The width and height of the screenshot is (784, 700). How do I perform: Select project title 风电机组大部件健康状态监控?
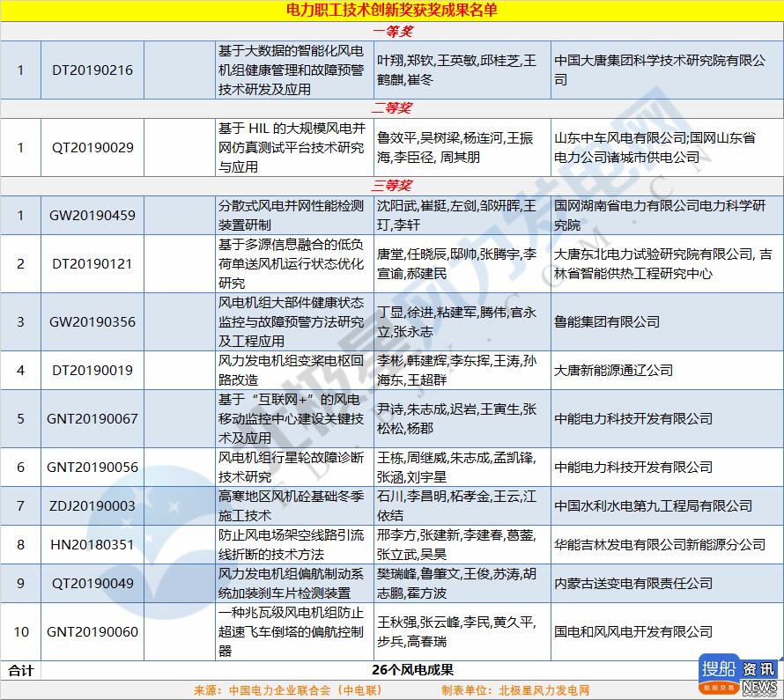pyautogui.click(x=291, y=321)
